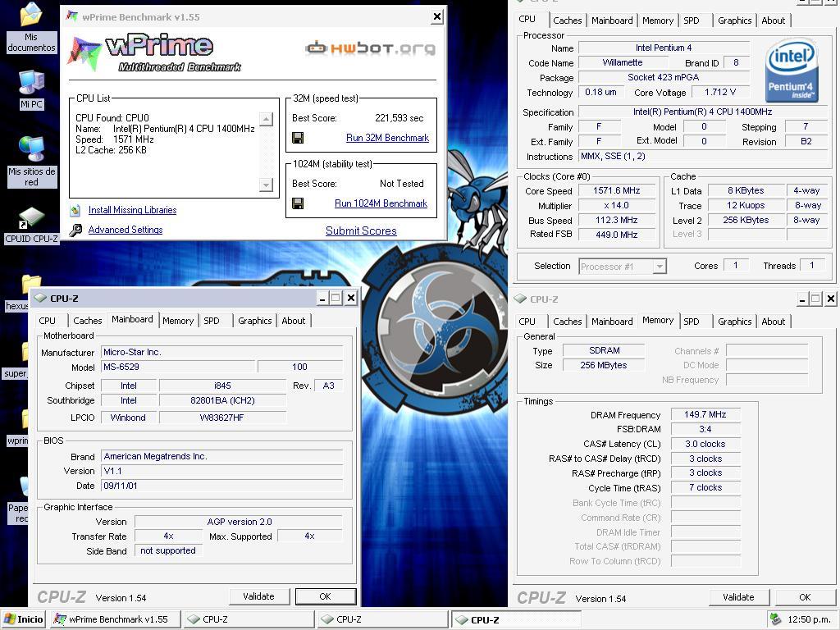Image resolution: width=840 pixels, height=630 pixels.
Task: Select CPU tab in Memory CPU-Z window
Action: tap(527, 322)
